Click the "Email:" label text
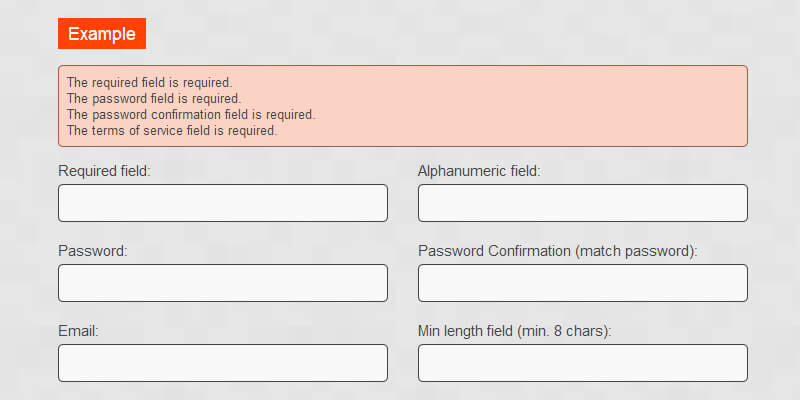Image resolution: width=800 pixels, height=400 pixels. coord(80,331)
